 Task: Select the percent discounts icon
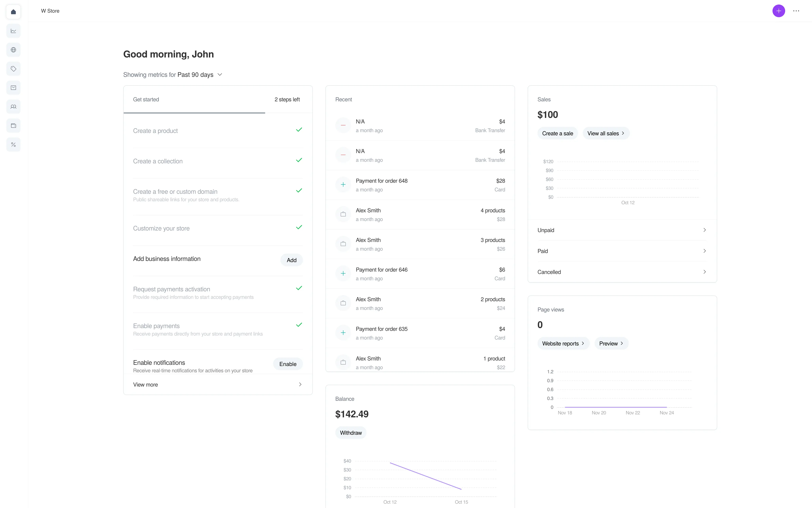[13, 144]
